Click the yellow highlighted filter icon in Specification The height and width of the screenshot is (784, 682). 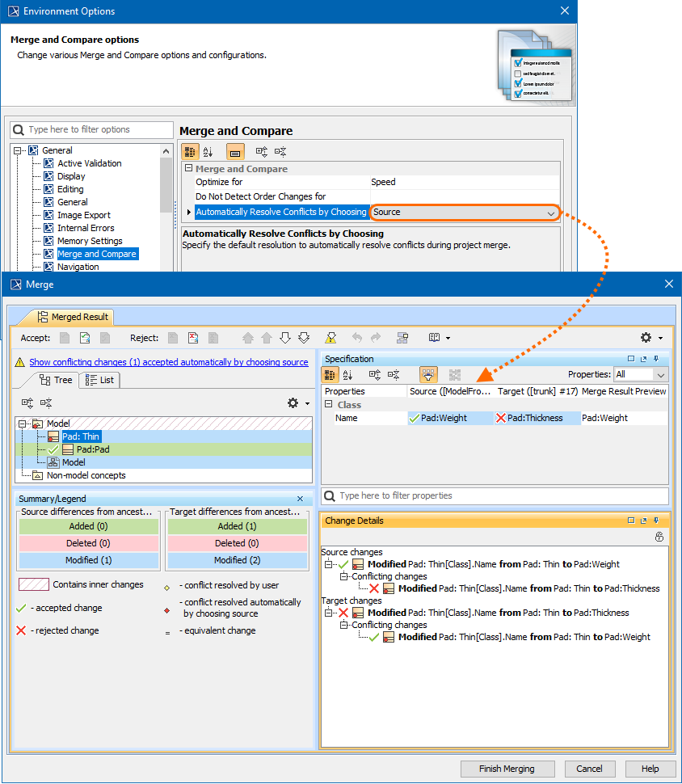(x=428, y=375)
